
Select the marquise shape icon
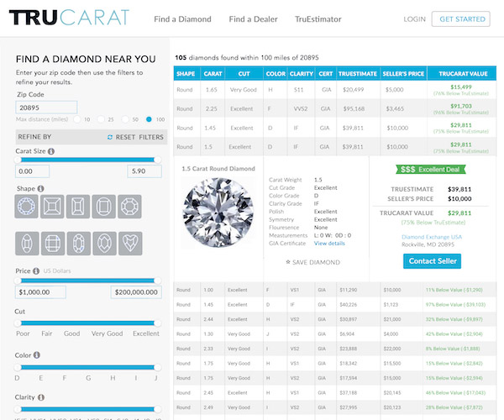[x=27, y=244]
